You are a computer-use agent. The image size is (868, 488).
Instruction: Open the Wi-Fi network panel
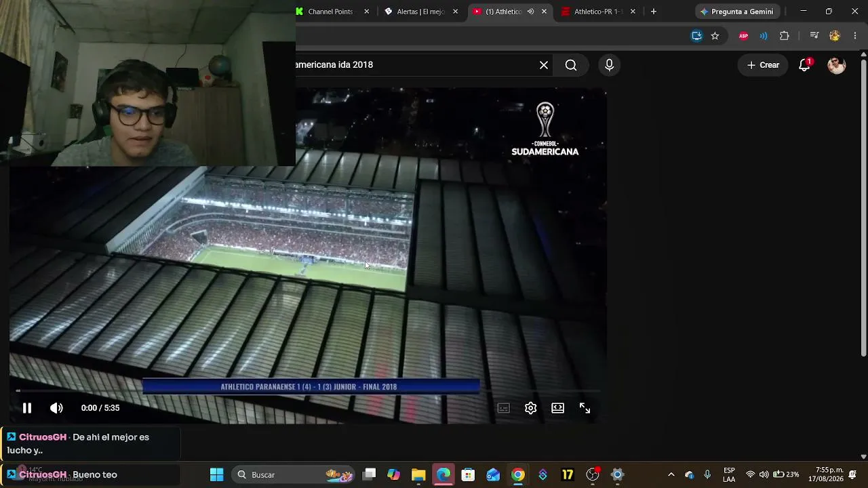[750, 474]
